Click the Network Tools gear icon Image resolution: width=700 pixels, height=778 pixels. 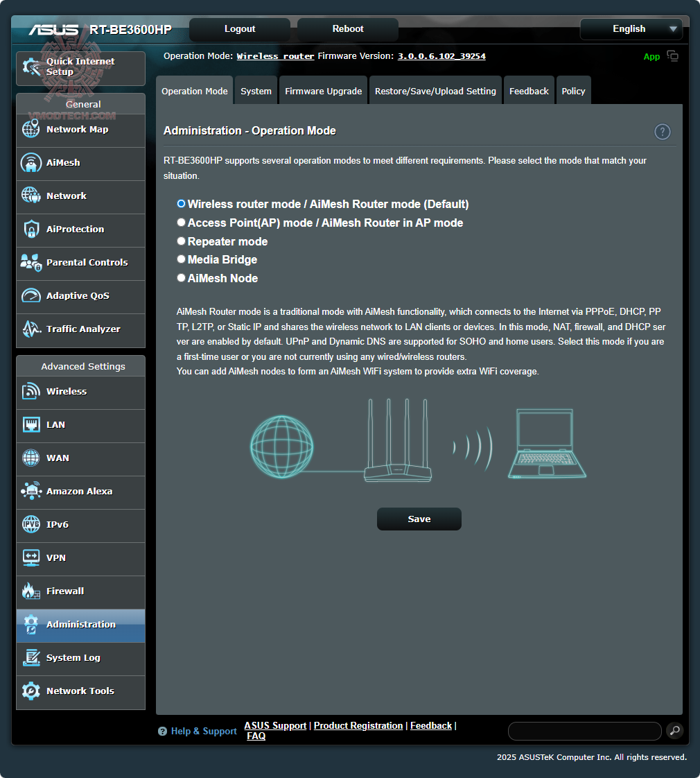[30, 690]
